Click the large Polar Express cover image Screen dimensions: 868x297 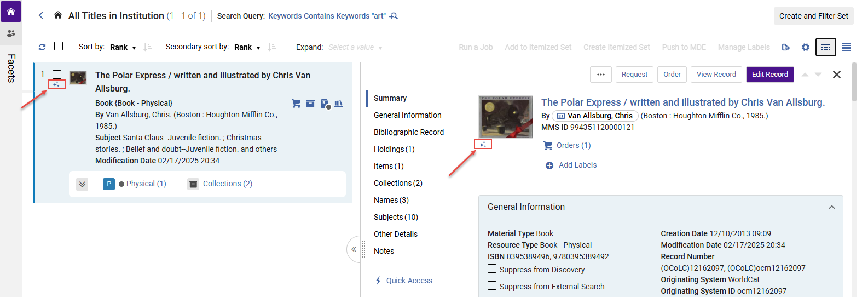[x=506, y=117]
